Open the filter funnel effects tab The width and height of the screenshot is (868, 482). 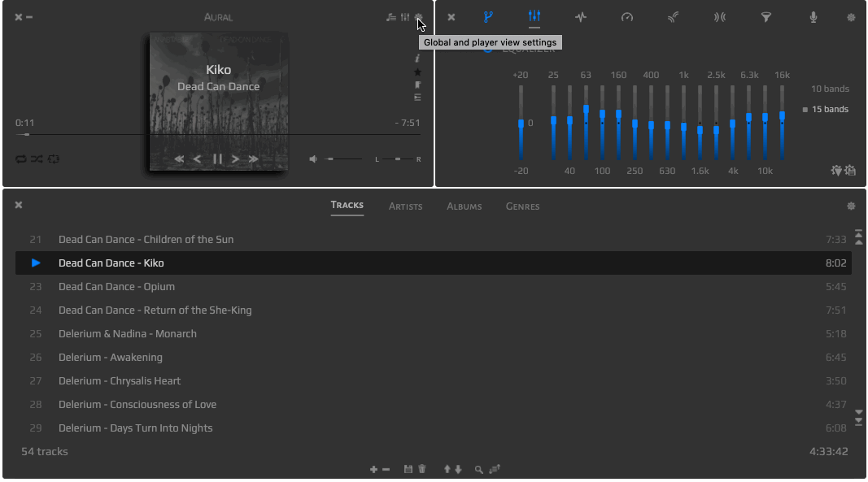click(766, 17)
